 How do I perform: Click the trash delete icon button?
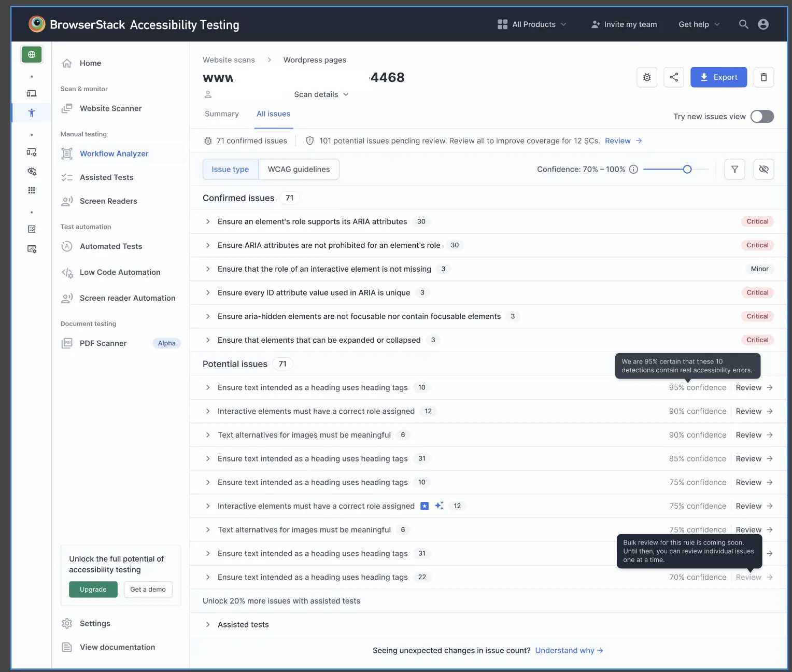pos(763,77)
